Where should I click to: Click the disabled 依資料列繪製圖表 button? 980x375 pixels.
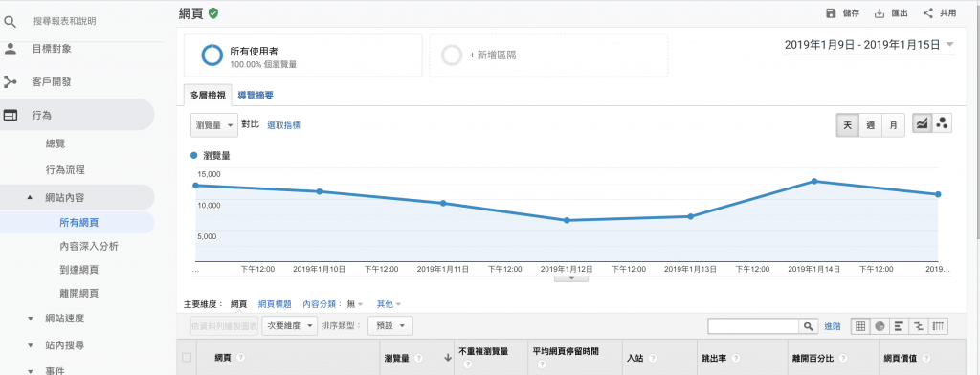click(224, 325)
